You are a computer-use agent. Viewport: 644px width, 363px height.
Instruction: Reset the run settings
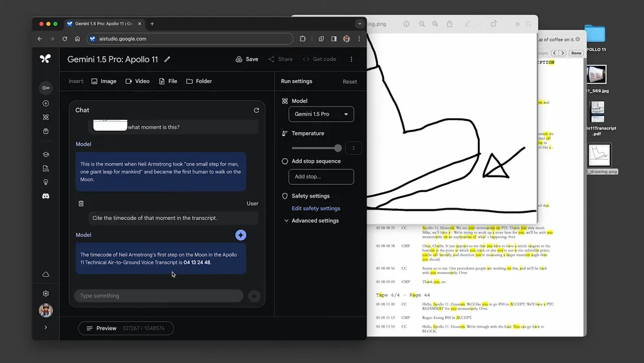[x=350, y=82]
